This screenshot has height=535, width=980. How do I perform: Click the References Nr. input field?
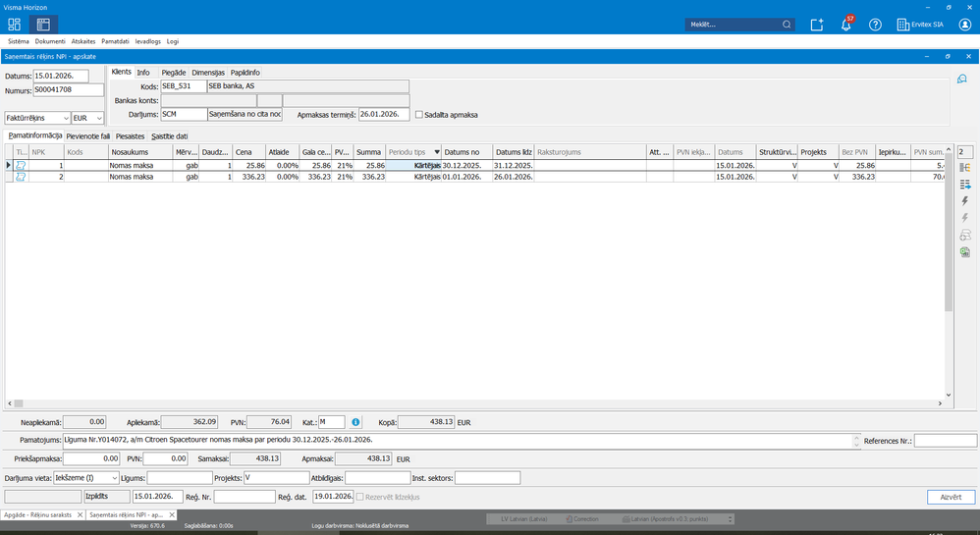[x=945, y=441]
